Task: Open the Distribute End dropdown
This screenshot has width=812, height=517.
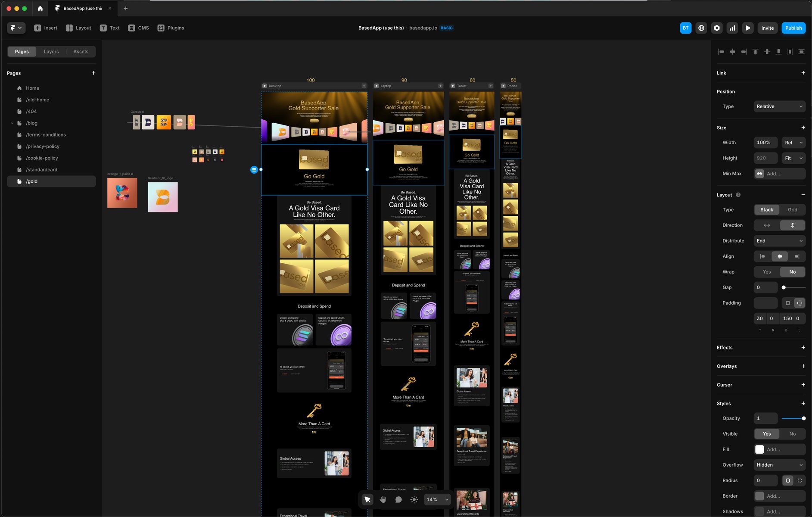Action: [x=779, y=241]
